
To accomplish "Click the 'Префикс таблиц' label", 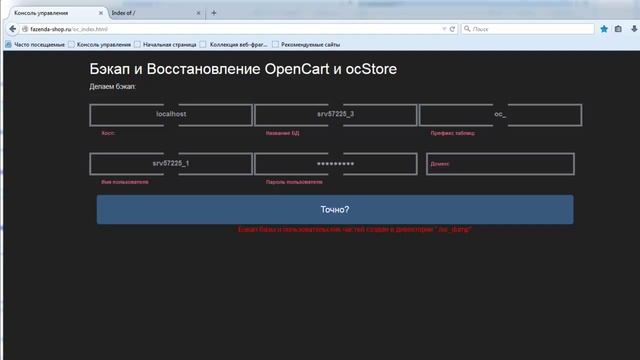I will coord(453,133).
